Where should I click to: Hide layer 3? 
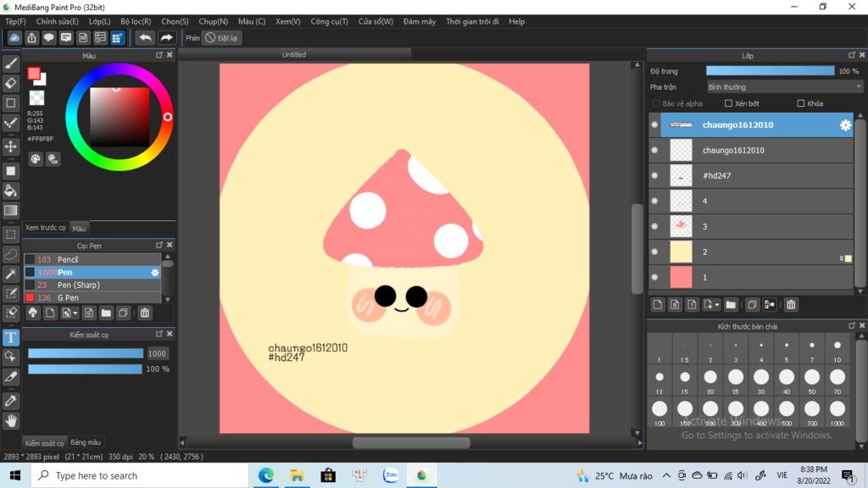pos(655,226)
